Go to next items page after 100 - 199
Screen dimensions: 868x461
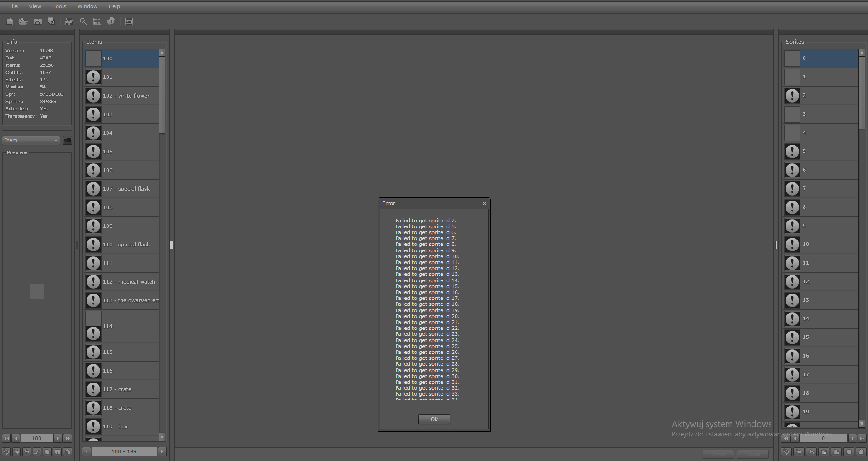click(162, 451)
